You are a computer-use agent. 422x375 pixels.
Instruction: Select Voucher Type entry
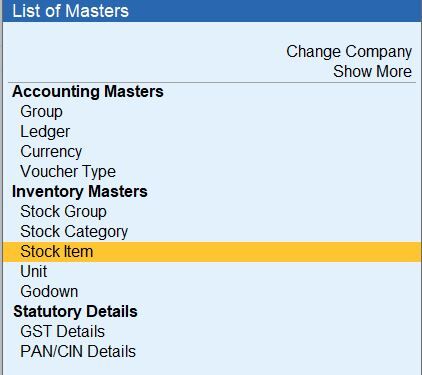click(68, 171)
